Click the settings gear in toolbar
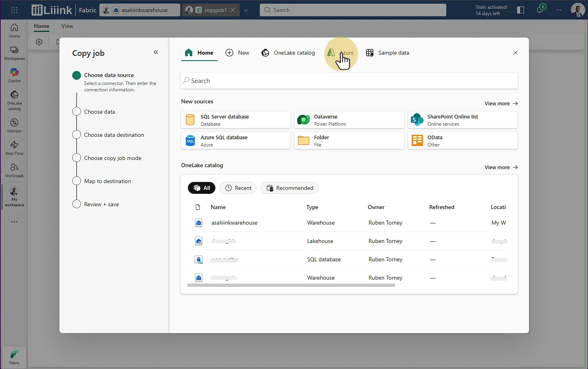This screenshot has width=588, height=369. (39, 42)
